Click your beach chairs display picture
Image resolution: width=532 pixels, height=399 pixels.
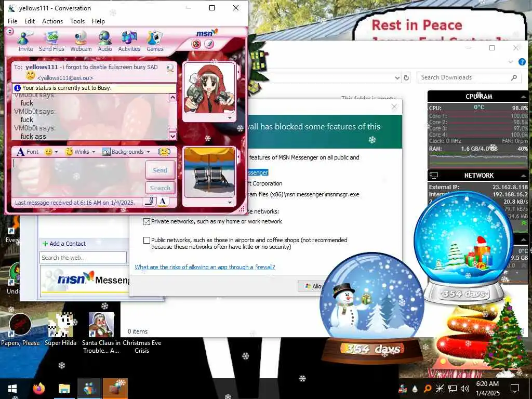pyautogui.click(x=209, y=172)
